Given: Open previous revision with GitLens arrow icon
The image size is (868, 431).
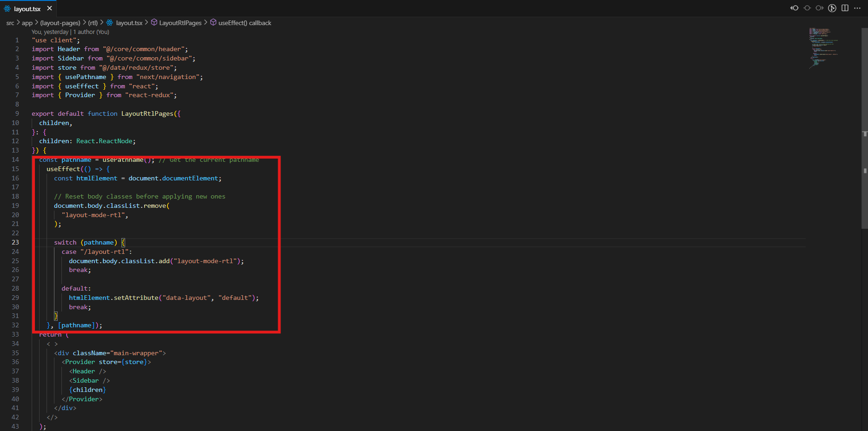Looking at the screenshot, I should coord(794,8).
